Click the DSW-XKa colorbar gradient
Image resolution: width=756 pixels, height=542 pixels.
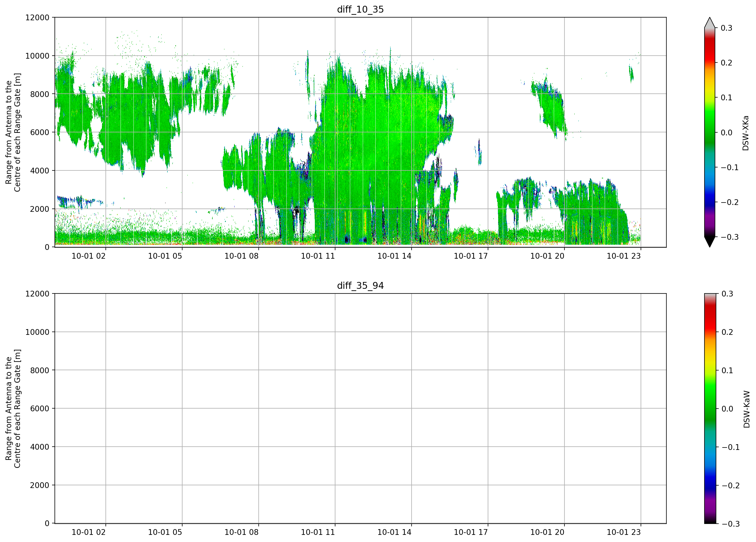tap(710, 132)
